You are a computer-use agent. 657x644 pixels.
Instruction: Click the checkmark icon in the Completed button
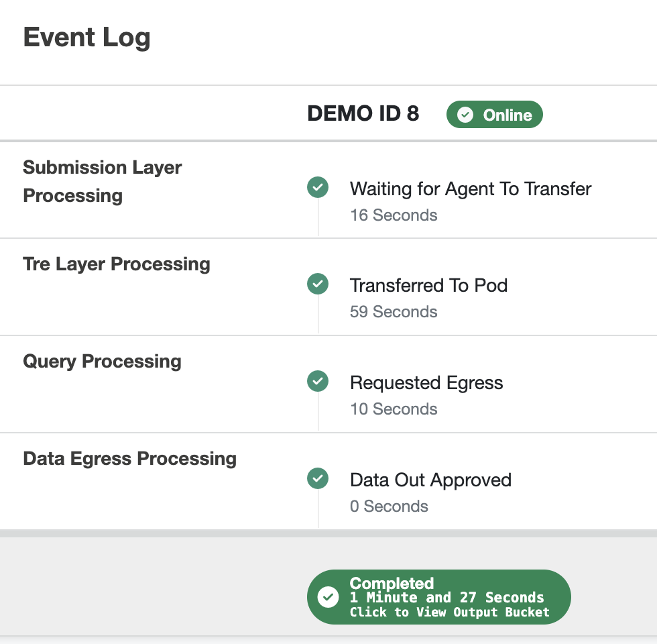[x=328, y=597]
